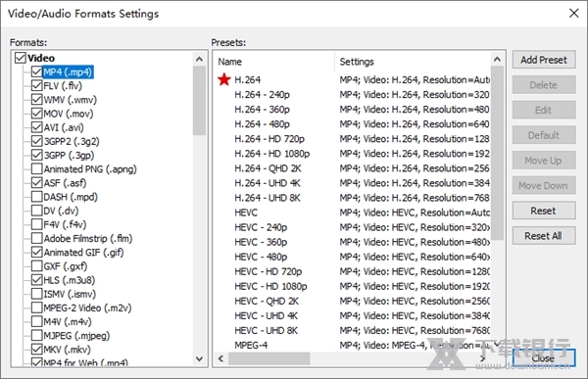Click the Delete preset button
The width and height of the screenshot is (588, 379).
point(544,85)
